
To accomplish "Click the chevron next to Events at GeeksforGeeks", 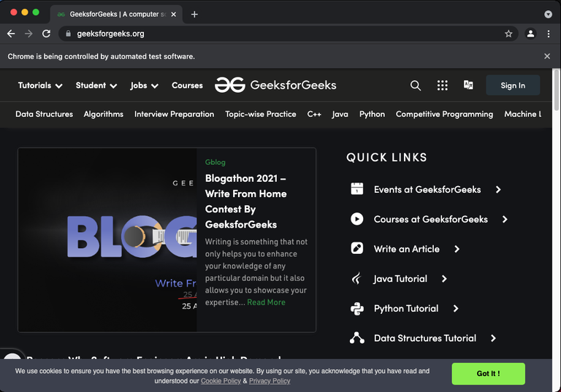I will [498, 190].
